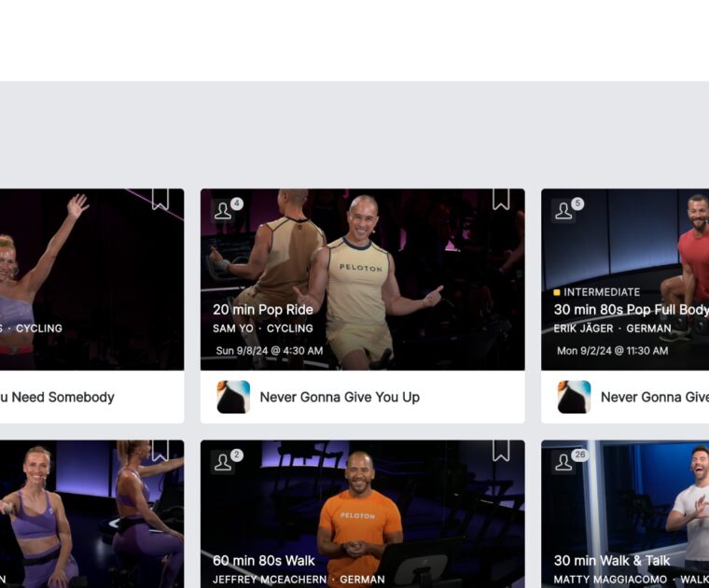Click the Jeffrey McEachern instructor name
The height and width of the screenshot is (588, 709).
tap(270, 580)
